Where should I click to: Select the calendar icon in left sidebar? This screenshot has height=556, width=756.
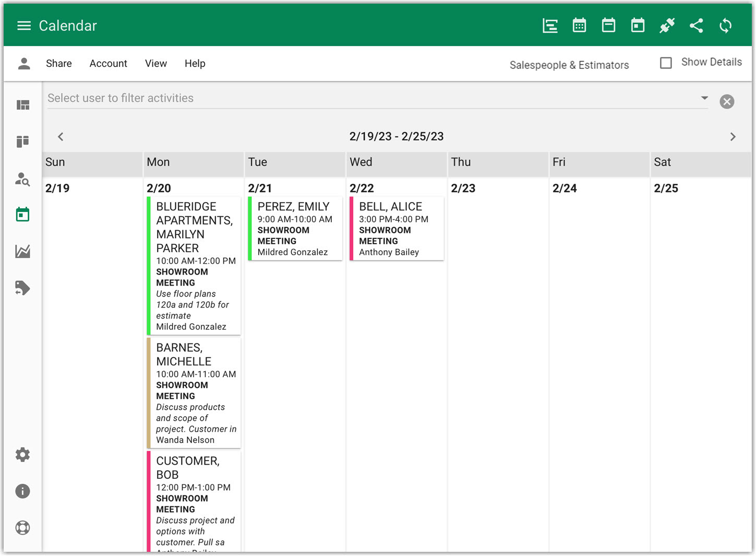pos(23,215)
